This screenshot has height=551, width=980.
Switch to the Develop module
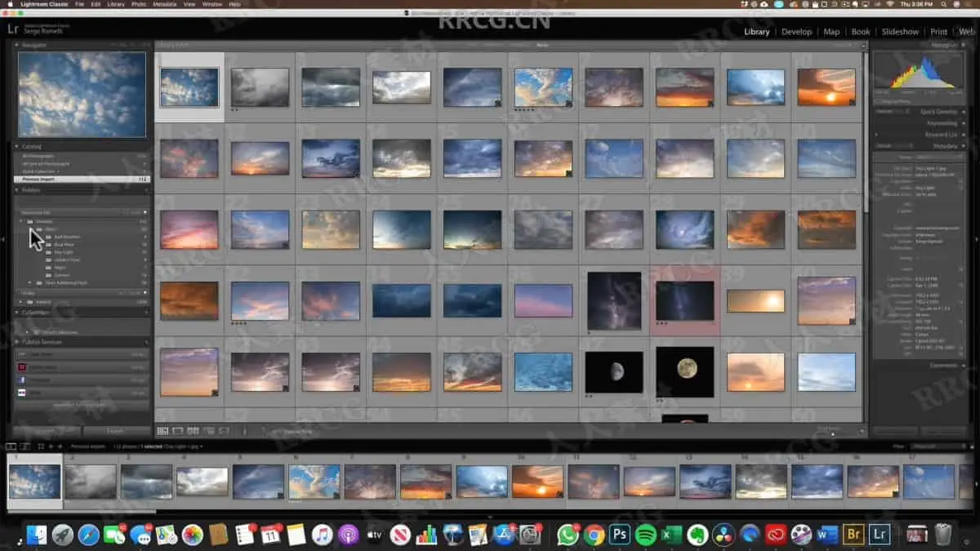pyautogui.click(x=796, y=32)
